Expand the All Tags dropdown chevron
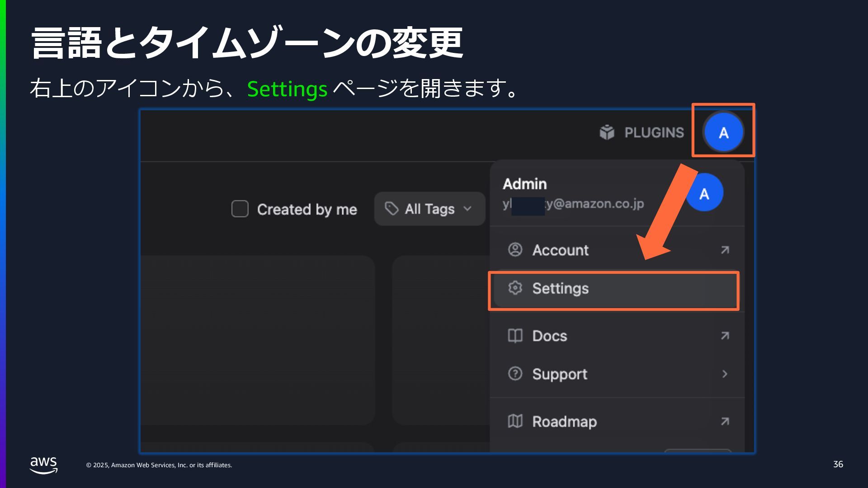 467,209
